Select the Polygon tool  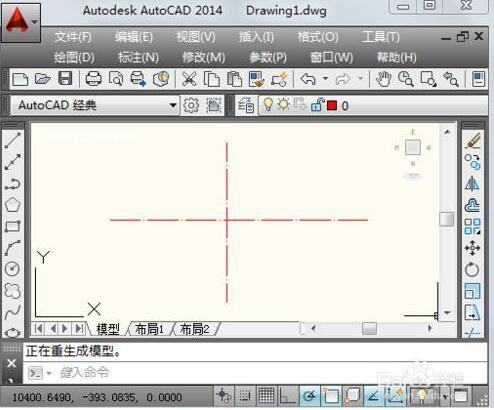(x=13, y=205)
